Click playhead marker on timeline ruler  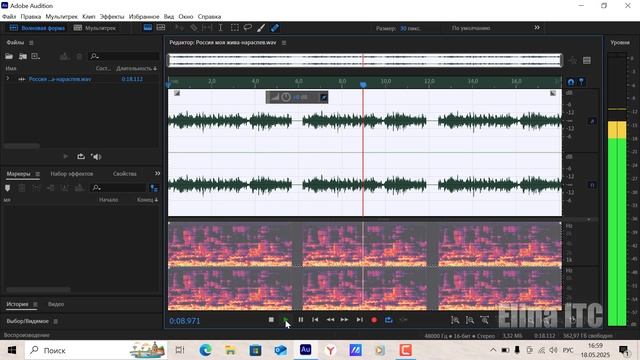point(363,84)
